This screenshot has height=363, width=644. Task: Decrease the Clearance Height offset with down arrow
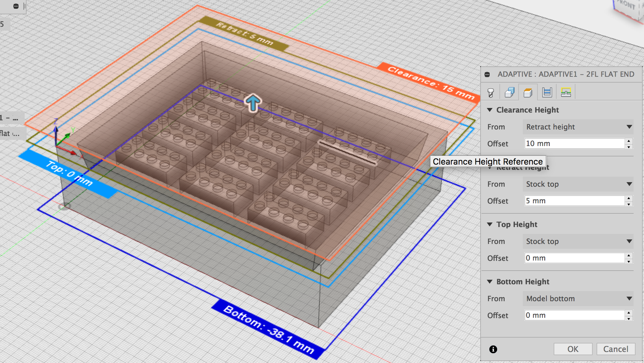pyautogui.click(x=629, y=147)
